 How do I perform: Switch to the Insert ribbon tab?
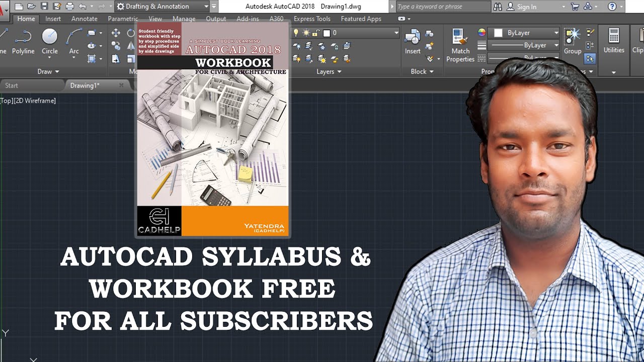(x=53, y=19)
